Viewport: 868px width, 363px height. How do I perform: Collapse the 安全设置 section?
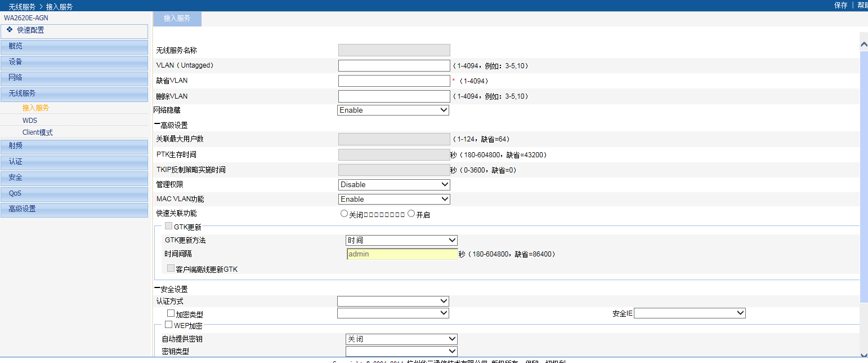coord(171,289)
